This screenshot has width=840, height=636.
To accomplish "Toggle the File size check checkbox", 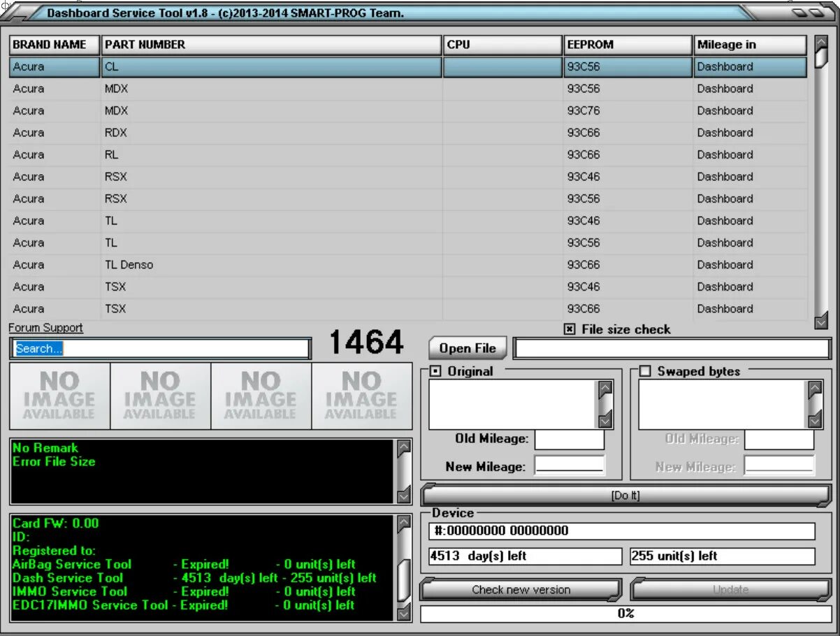I will [570, 329].
